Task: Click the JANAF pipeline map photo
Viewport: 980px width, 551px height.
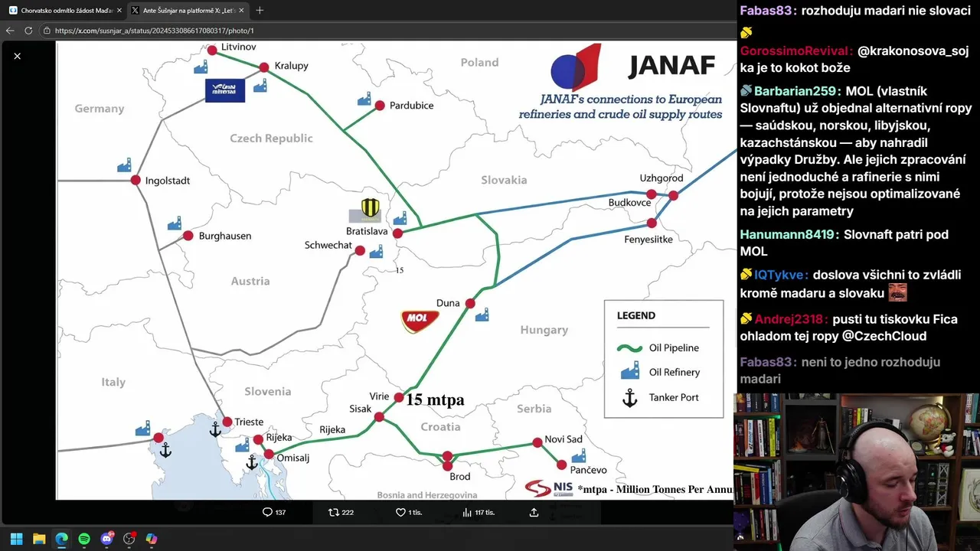Action: 395,270
